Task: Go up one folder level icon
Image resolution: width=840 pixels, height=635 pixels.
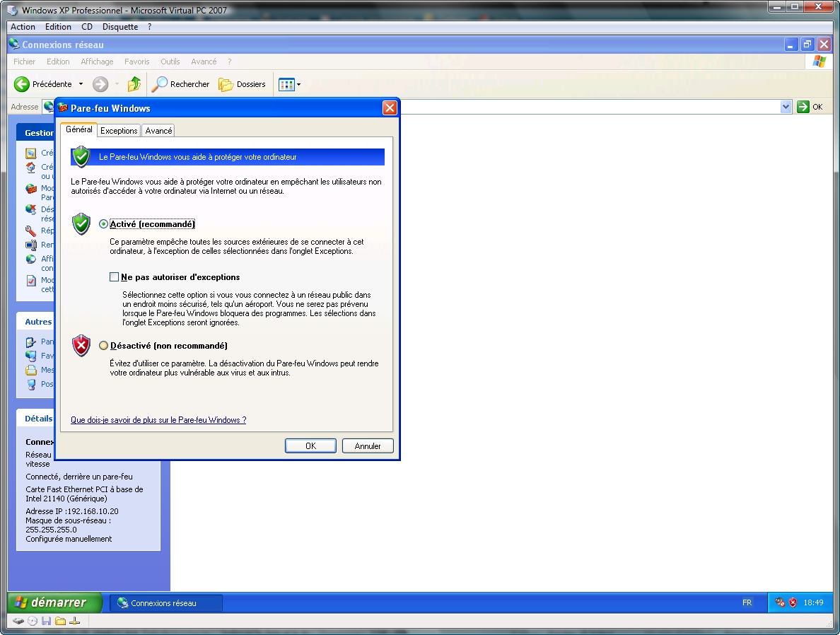Action: [134, 84]
